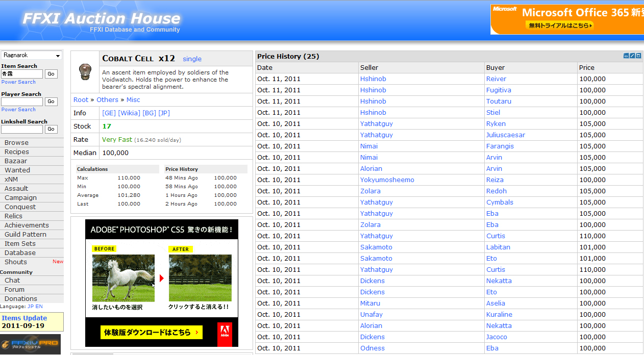Click the Microsoft Office 365 ad banner

[x=567, y=19]
